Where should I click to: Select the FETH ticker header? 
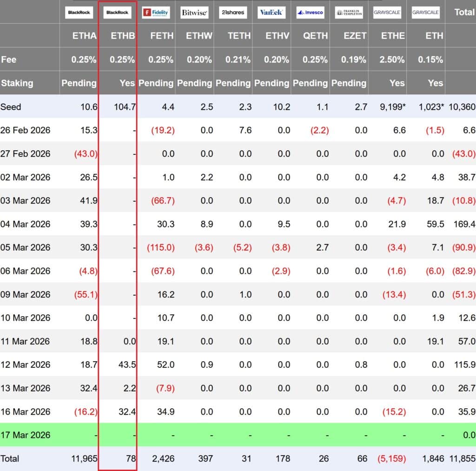[x=162, y=36]
